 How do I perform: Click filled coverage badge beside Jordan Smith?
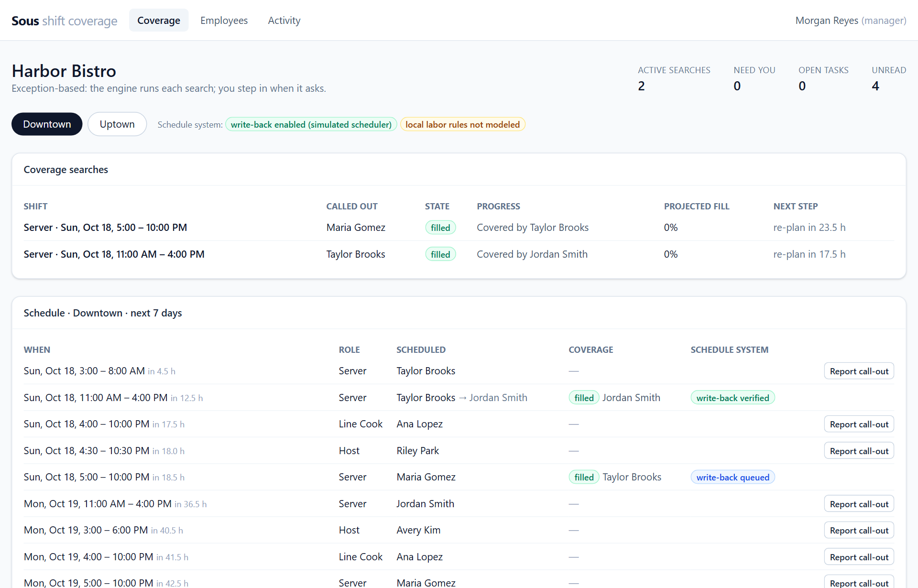[x=584, y=398]
